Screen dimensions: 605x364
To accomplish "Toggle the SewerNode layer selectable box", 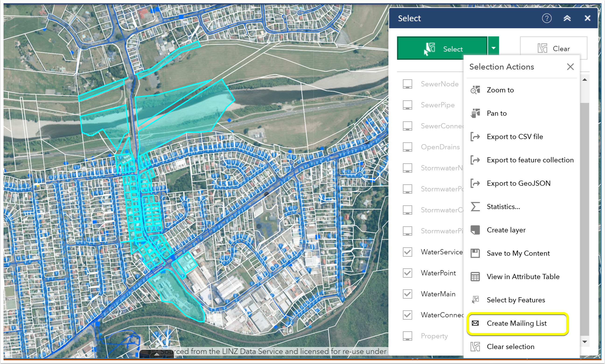I will (407, 84).
